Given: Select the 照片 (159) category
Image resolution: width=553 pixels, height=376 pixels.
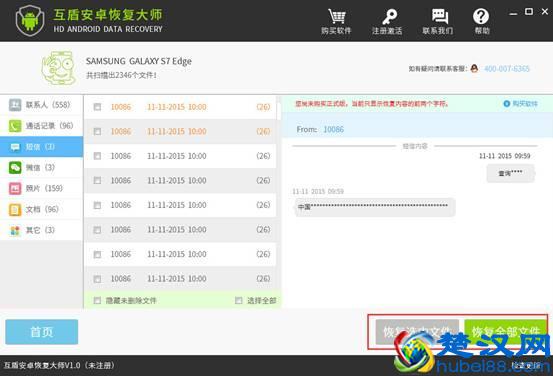Looking at the screenshot, I should tap(42, 188).
